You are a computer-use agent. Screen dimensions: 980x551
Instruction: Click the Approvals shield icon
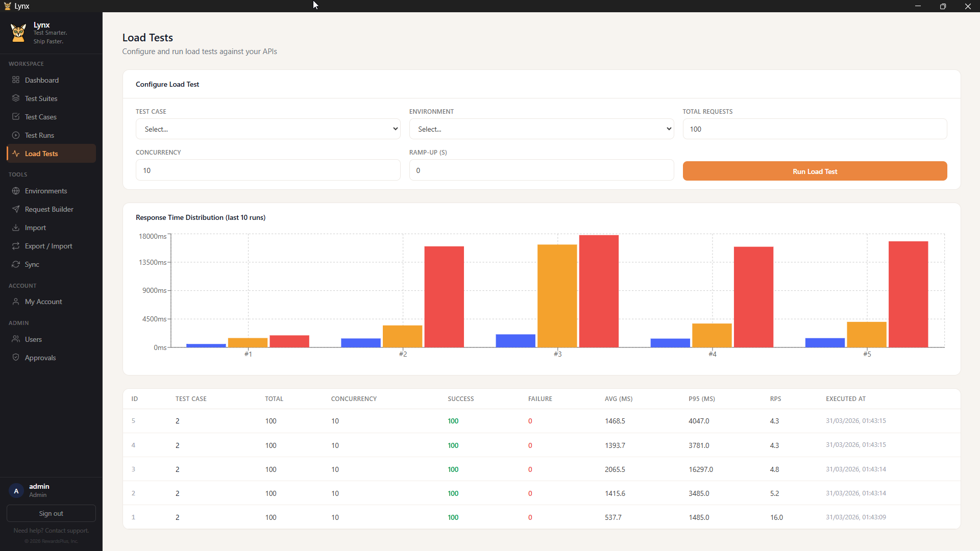click(x=16, y=358)
